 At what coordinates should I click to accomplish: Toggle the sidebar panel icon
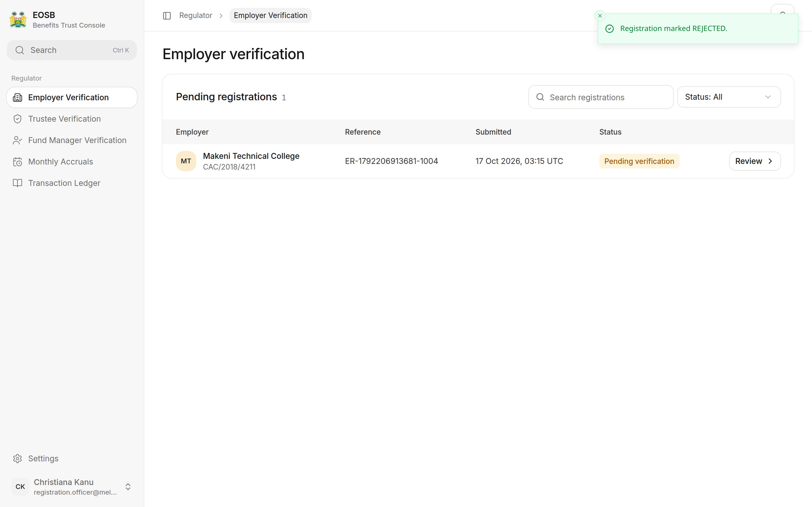167,16
